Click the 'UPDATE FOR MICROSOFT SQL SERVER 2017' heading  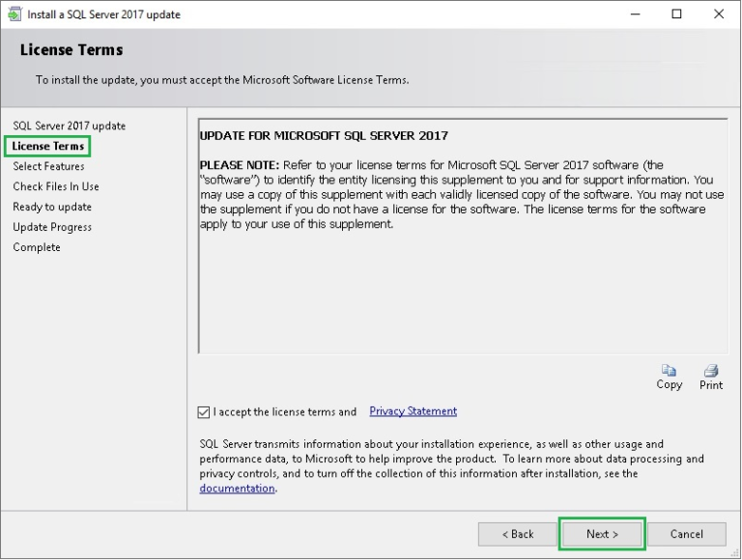(324, 136)
